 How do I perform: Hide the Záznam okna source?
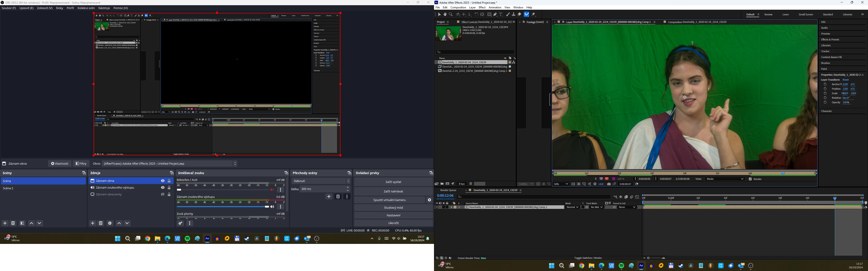(x=163, y=181)
